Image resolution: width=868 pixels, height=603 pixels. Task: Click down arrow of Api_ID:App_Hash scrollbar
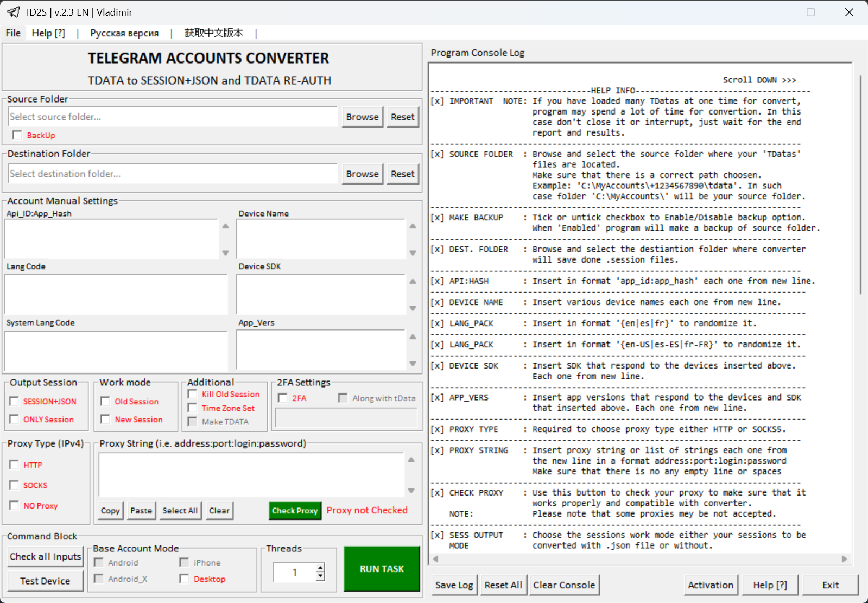225,253
